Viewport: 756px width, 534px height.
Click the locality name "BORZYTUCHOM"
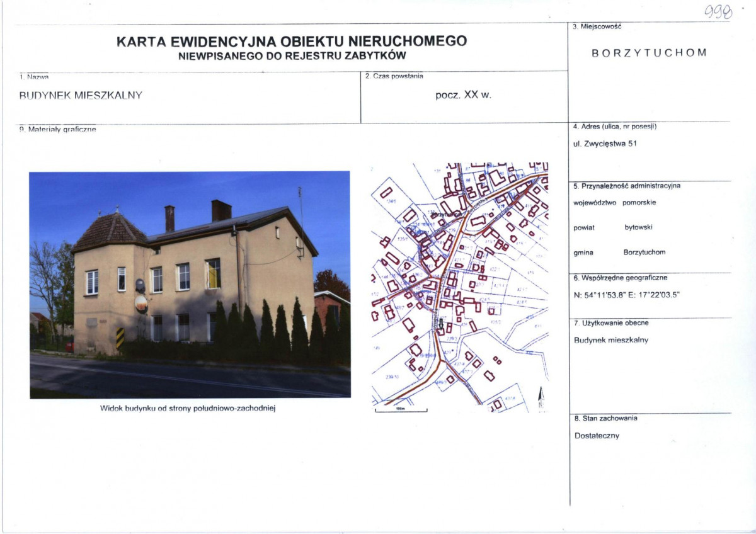point(650,53)
